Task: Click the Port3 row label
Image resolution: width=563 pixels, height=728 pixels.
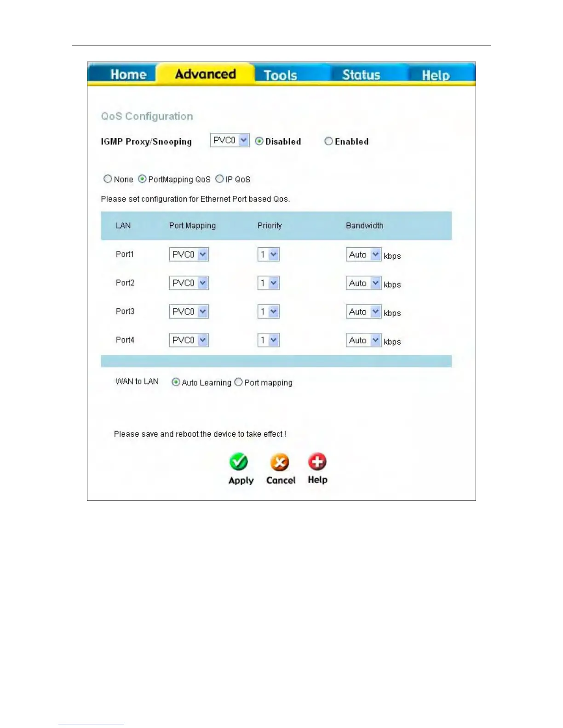Action: pyautogui.click(x=125, y=311)
